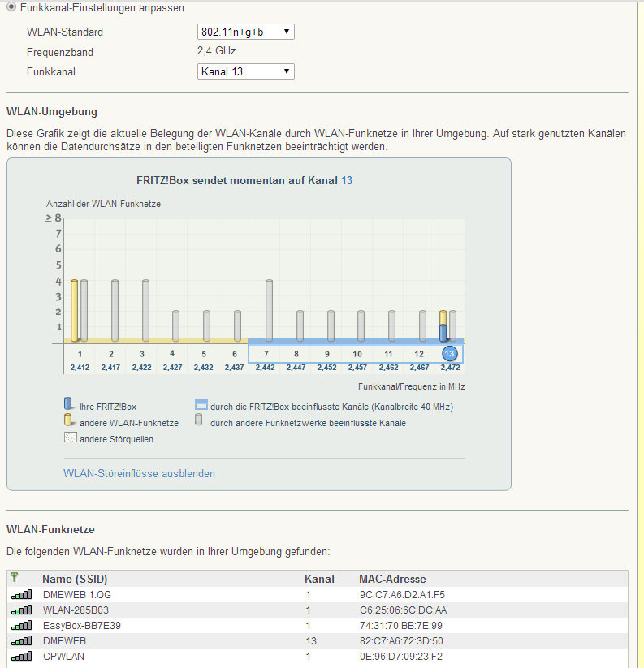
Task: Select the Funkkanal-Einstellungen anpassen radio button
Action: pos(11,7)
